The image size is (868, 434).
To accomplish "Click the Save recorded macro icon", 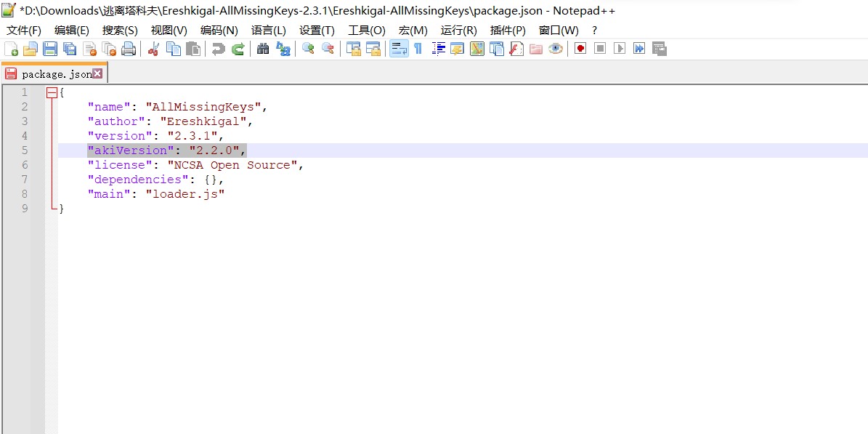I will point(659,49).
